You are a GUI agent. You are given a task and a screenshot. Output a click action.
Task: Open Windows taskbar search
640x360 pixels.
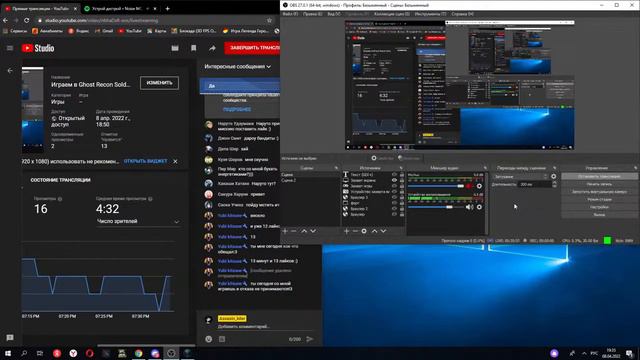click(x=24, y=353)
